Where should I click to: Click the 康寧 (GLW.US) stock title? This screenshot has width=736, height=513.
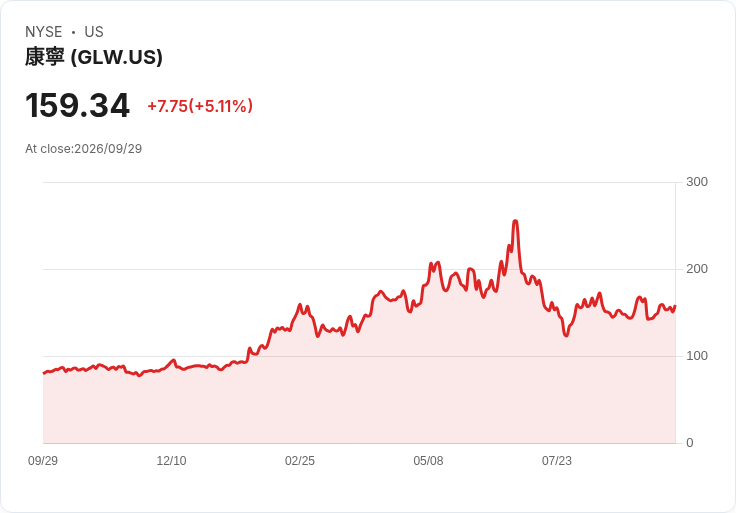[x=94, y=57]
